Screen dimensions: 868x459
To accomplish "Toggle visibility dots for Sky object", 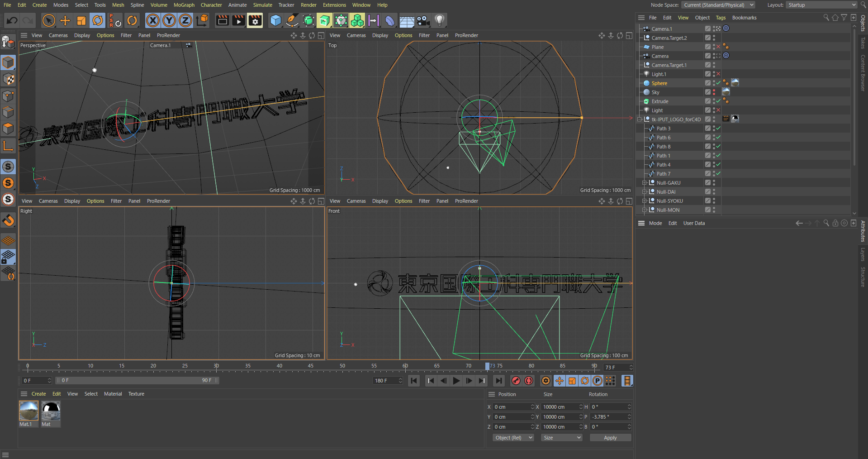I will point(714,92).
